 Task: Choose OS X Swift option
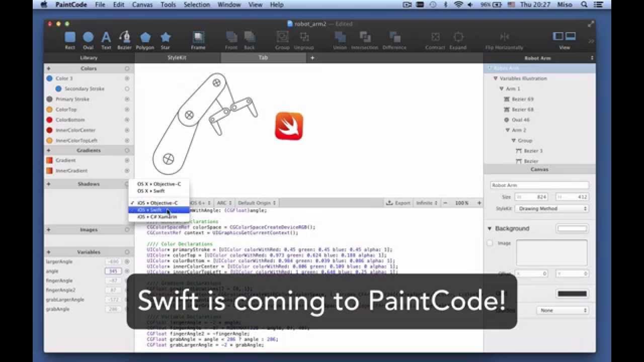pyautogui.click(x=159, y=191)
